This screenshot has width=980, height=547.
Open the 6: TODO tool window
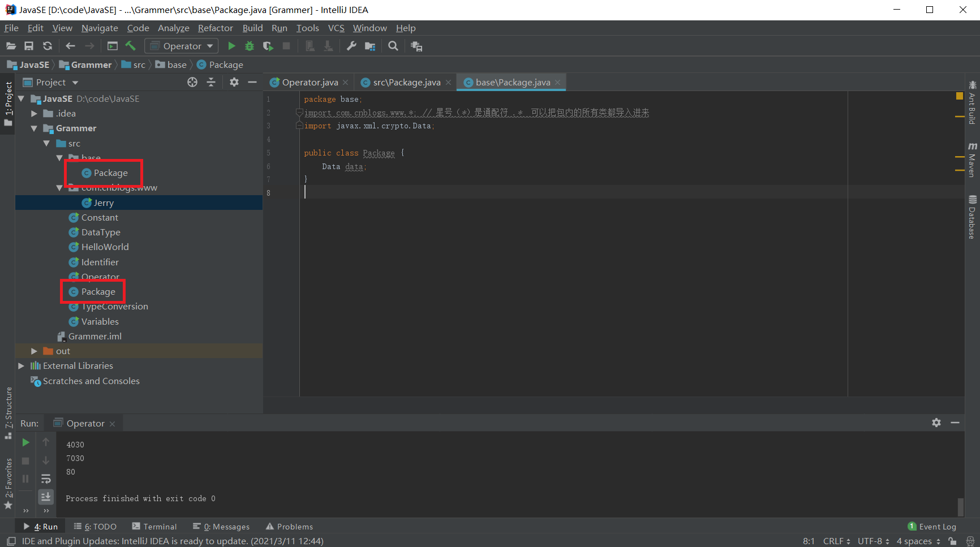pos(95,527)
